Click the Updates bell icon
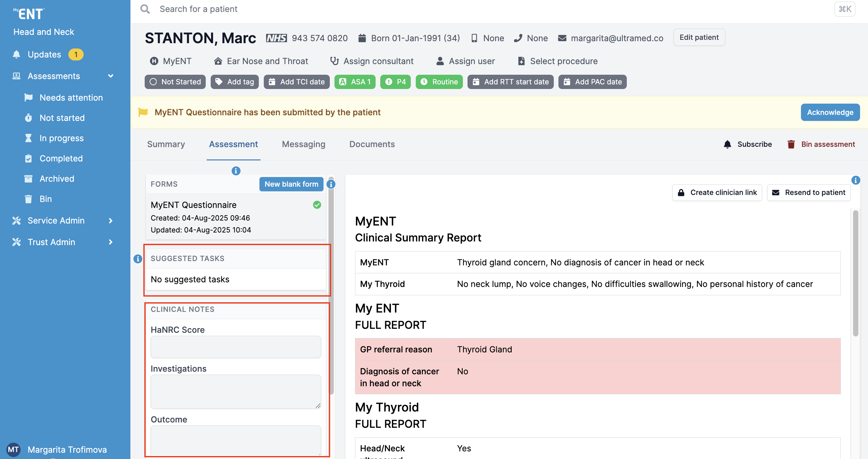Screen dimensions: 868x459 16,54
